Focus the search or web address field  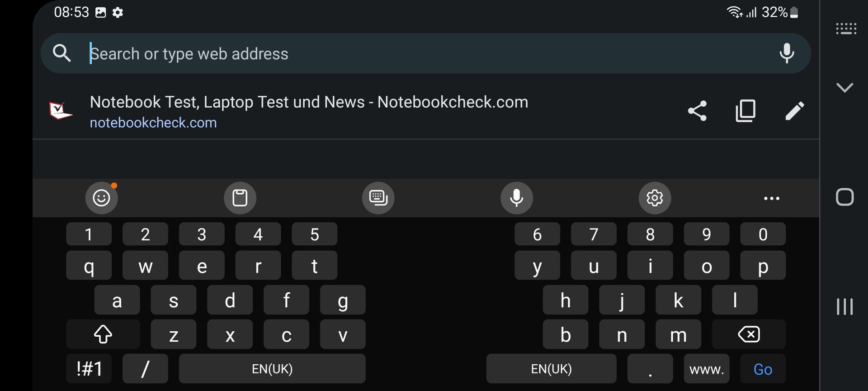click(407, 54)
